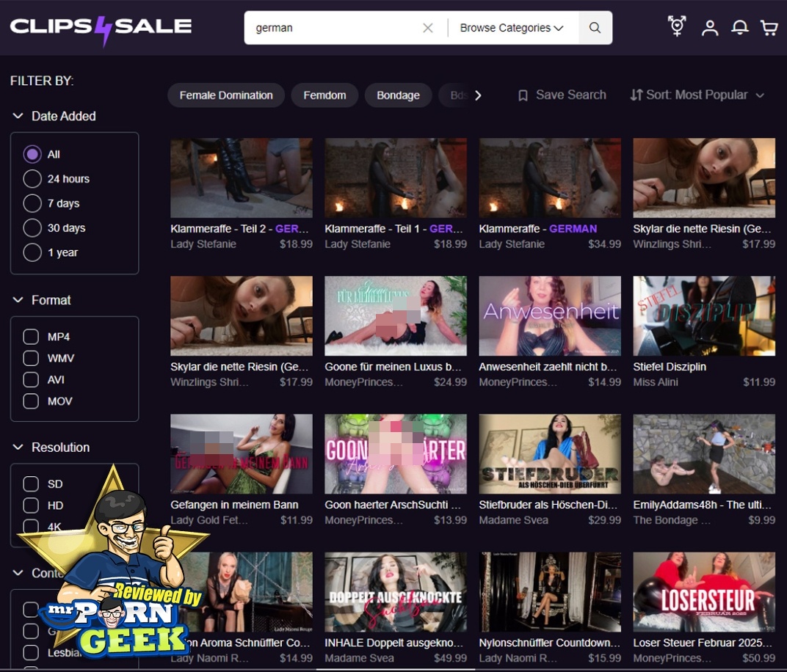787x672 pixels.
Task: Open the 'Anwesenheit' clip thumbnail
Action: pos(550,316)
